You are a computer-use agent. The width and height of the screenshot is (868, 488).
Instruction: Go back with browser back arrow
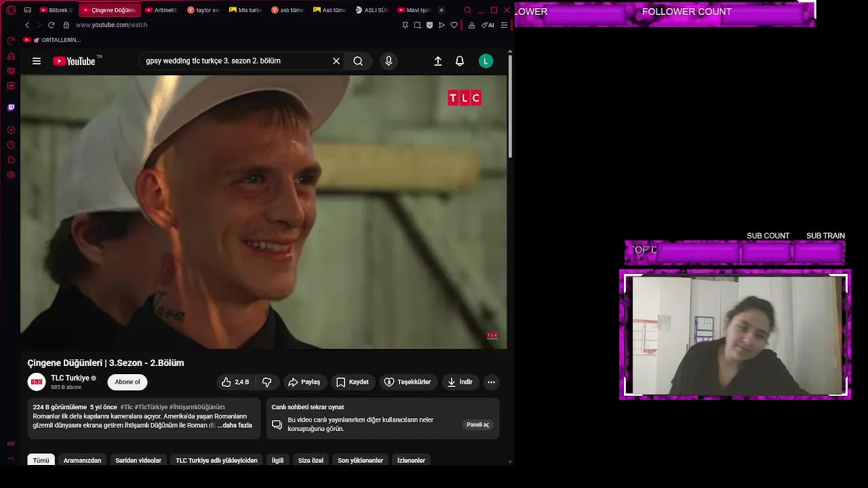point(27,25)
